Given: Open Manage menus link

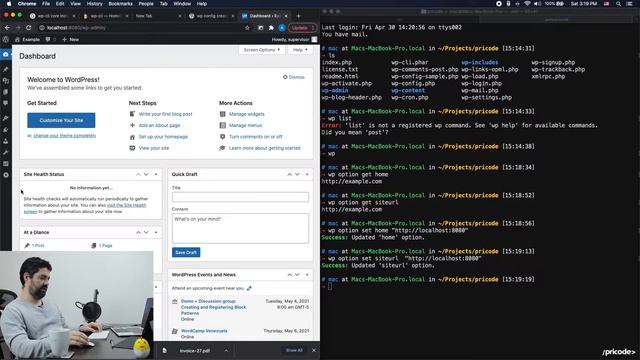Looking at the screenshot, I should [245, 125].
